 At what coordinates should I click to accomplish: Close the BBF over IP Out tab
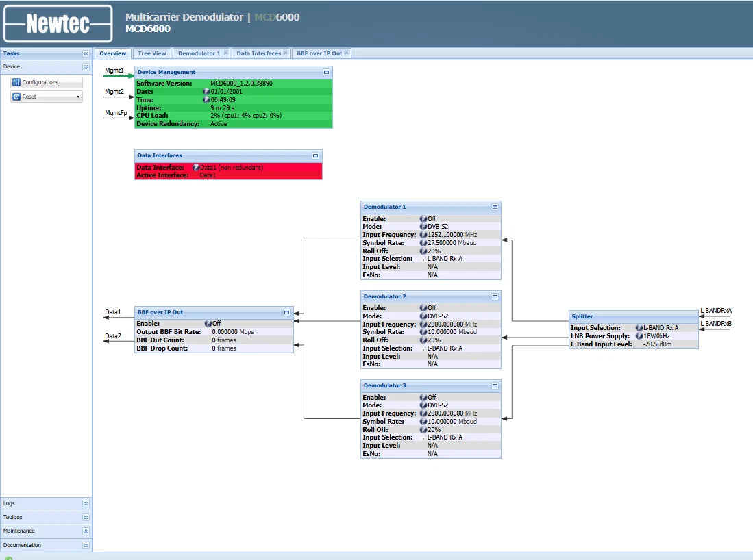pos(347,53)
